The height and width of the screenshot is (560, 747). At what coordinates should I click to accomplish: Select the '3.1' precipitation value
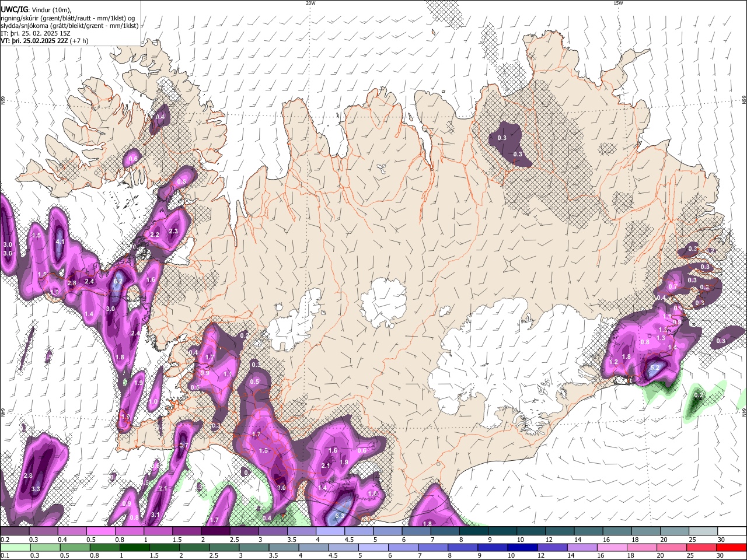(x=155, y=515)
